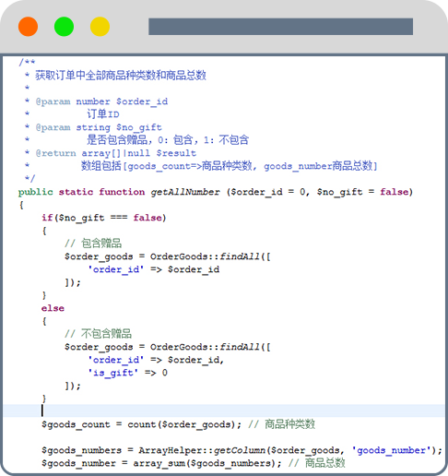The width and height of the screenshot is (448, 476).
Task: Click the 'public' keyword
Action: point(36,192)
